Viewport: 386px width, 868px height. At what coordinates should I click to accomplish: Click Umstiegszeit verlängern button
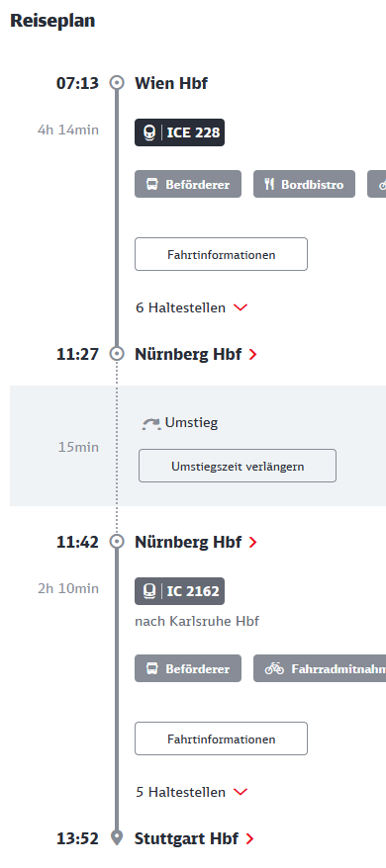click(x=238, y=466)
